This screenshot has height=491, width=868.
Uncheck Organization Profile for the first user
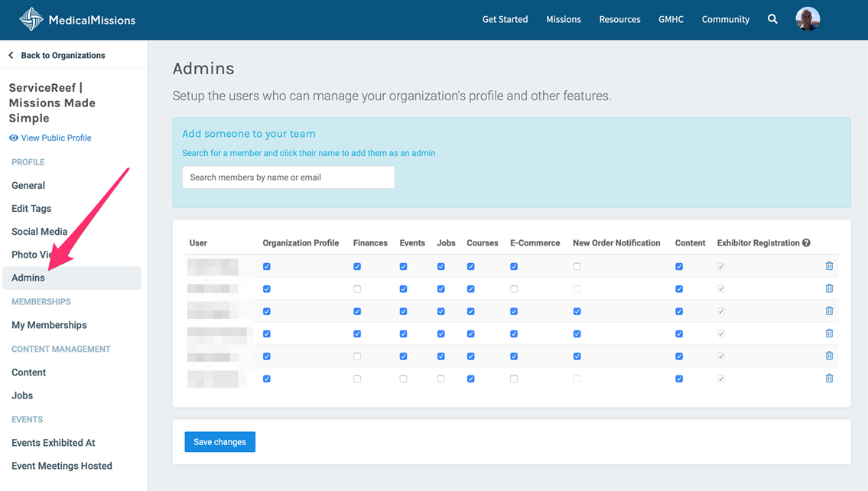266,267
